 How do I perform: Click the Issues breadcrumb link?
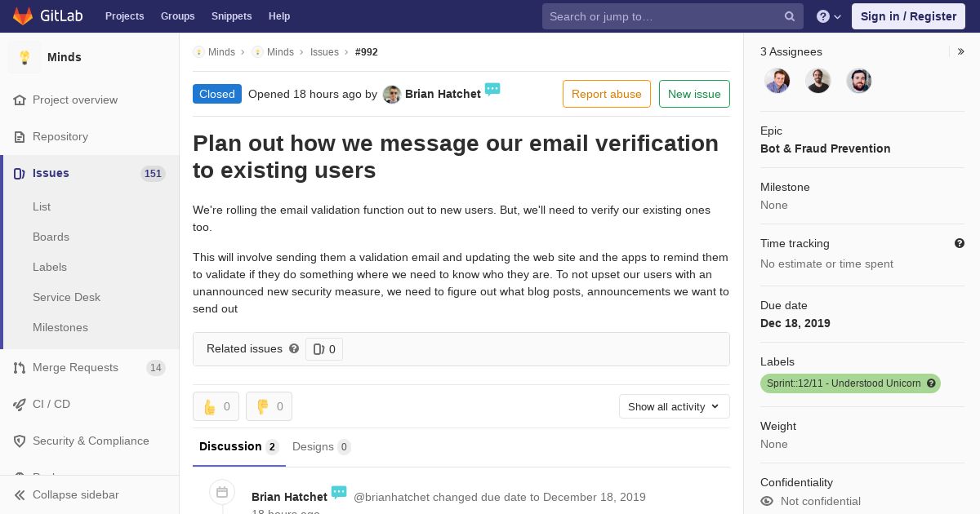(x=324, y=51)
